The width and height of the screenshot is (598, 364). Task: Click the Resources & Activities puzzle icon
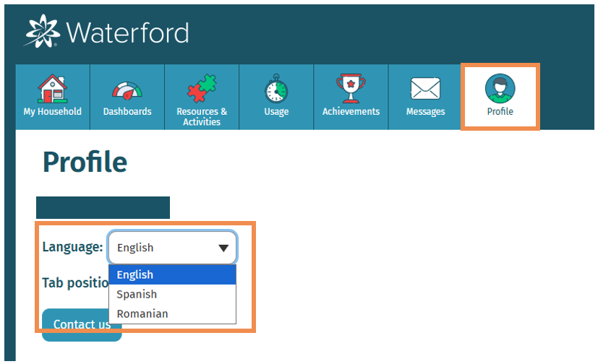pos(201,88)
